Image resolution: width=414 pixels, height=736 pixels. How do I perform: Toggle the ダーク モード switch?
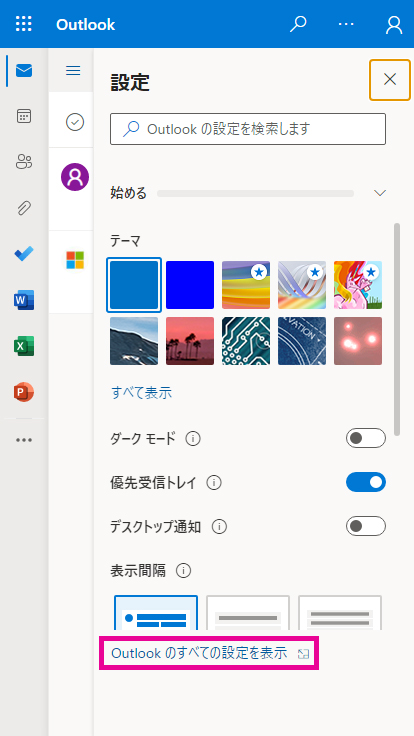click(x=366, y=438)
